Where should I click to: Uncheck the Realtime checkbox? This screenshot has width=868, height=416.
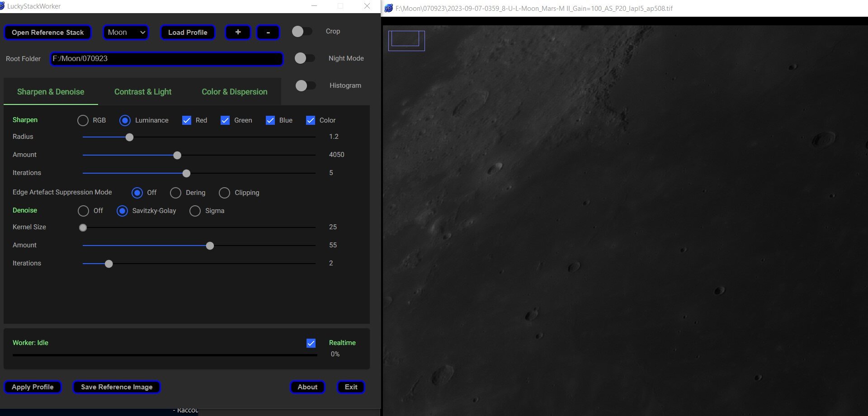tap(311, 343)
